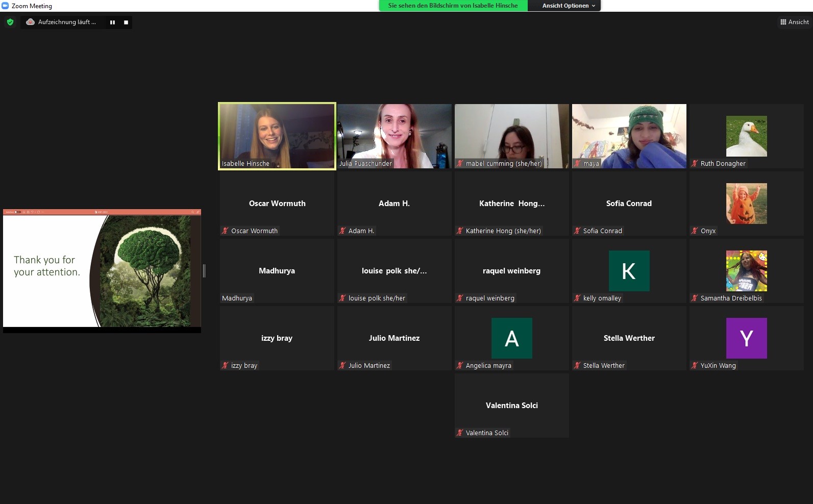The image size is (813, 504).
Task: Stop the recording
Action: [x=126, y=22]
